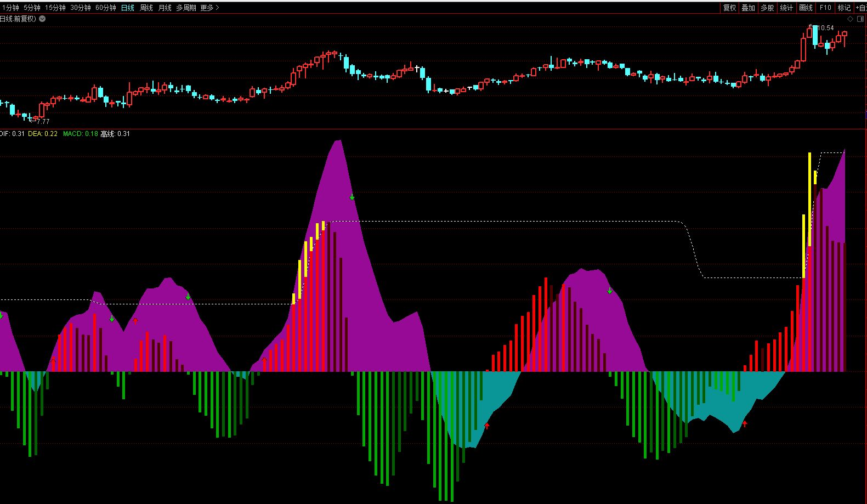Expand the 日线 前复权 dropdown arrow

point(42,19)
